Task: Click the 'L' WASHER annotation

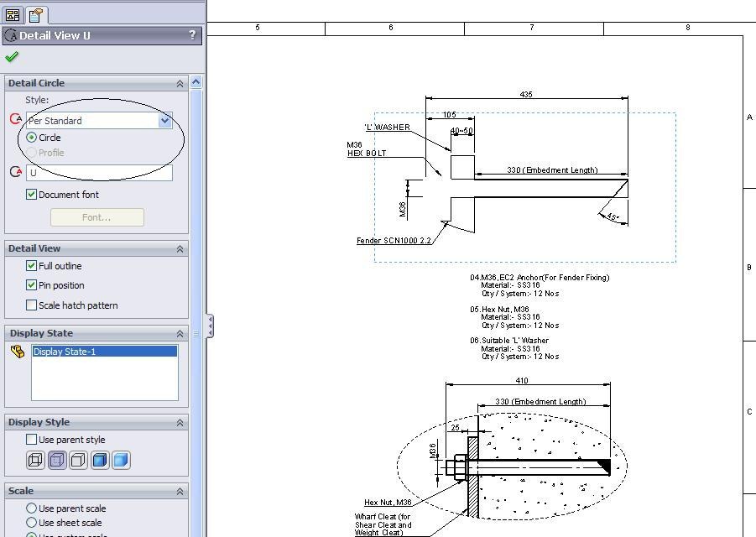Action: click(387, 128)
